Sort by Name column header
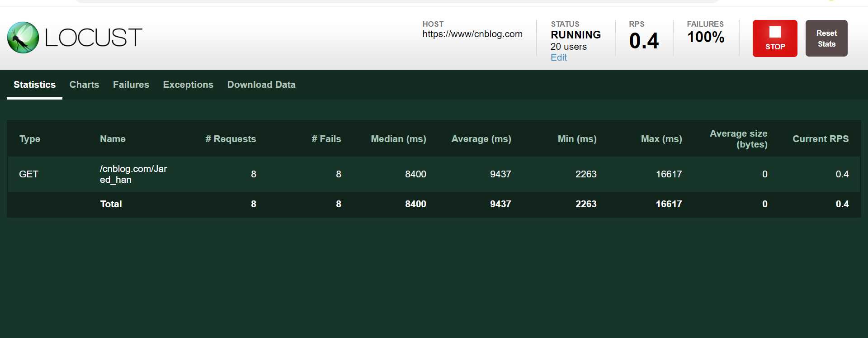868x338 pixels. (113, 139)
